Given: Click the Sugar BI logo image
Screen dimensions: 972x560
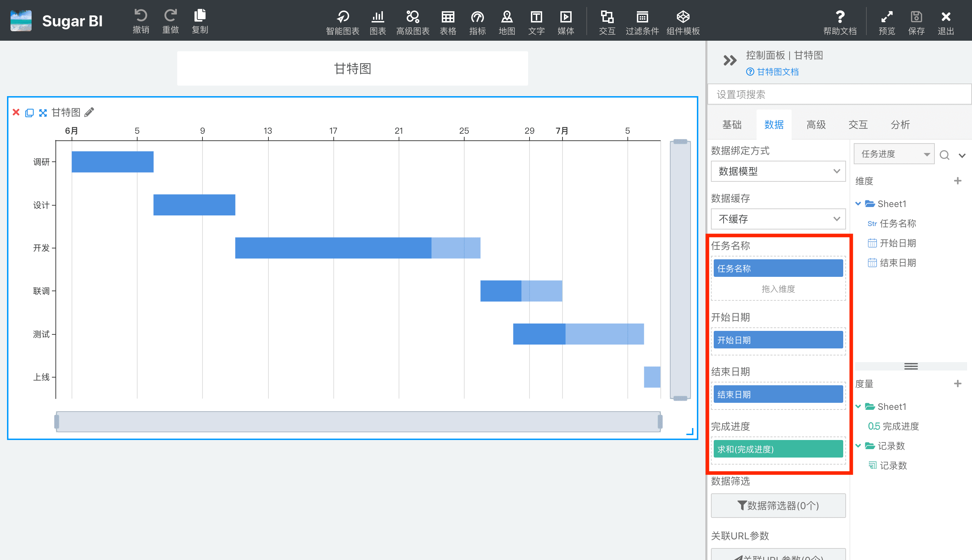Looking at the screenshot, I should 21,20.
